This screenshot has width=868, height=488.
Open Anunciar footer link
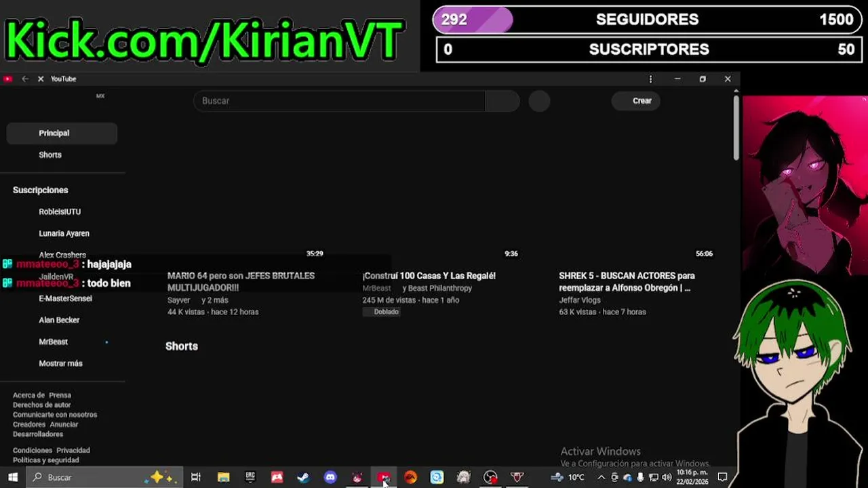(x=64, y=425)
